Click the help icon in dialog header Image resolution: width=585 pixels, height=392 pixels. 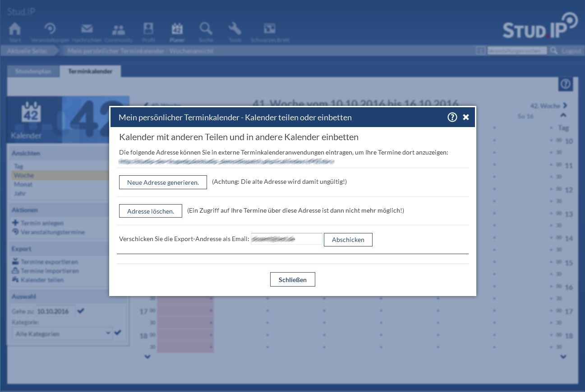[452, 117]
